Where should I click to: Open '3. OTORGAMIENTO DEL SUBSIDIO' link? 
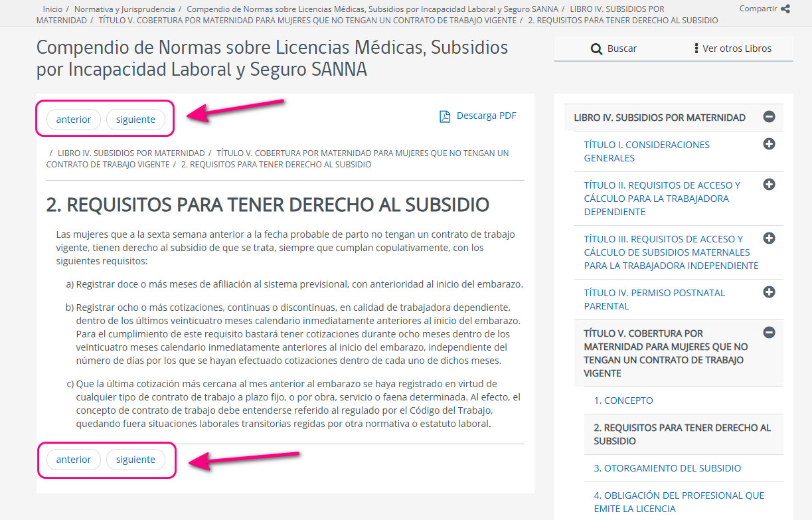click(x=667, y=468)
